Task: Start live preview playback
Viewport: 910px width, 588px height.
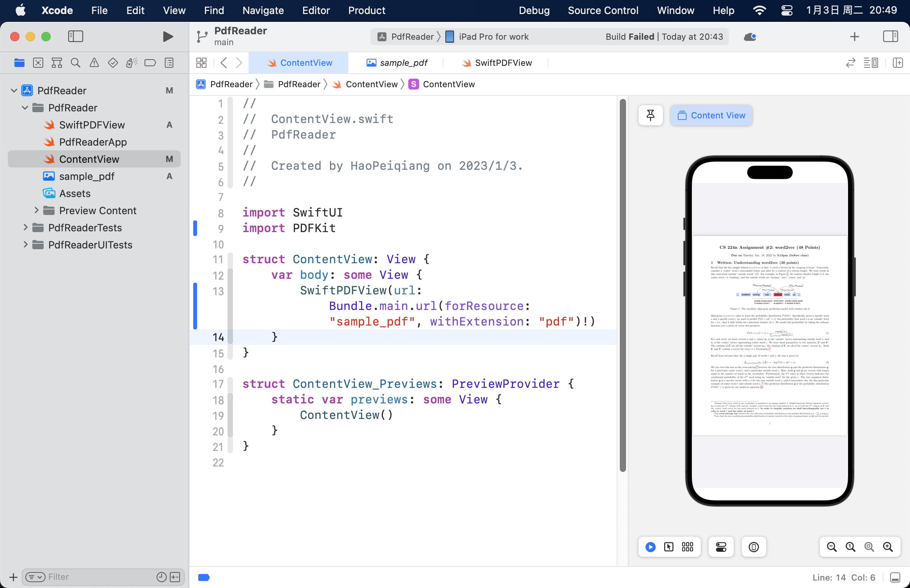Action: (650, 547)
